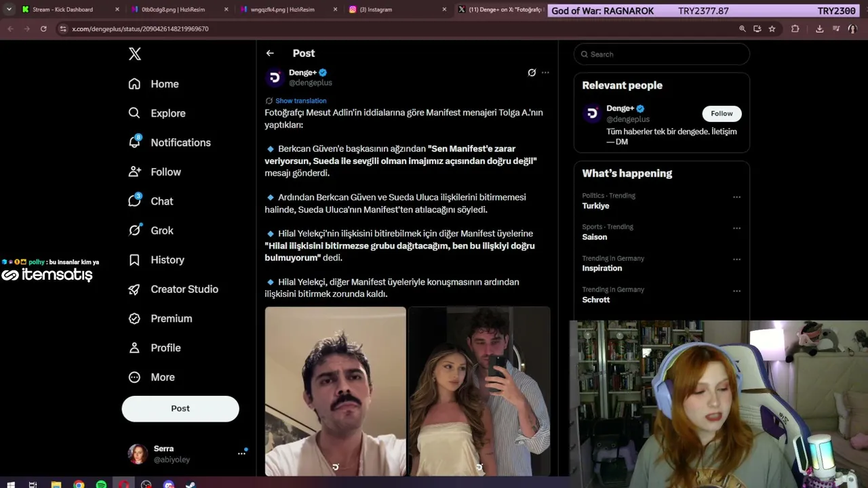Reload the page with the refresh icon
Viewport: 868px width, 488px height.
[43, 28]
